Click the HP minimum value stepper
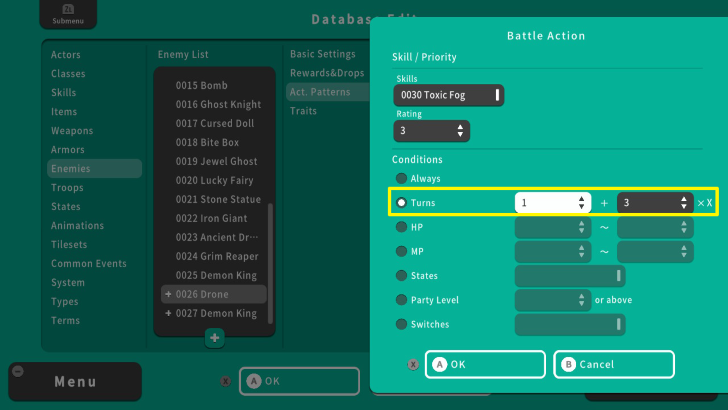 553,227
